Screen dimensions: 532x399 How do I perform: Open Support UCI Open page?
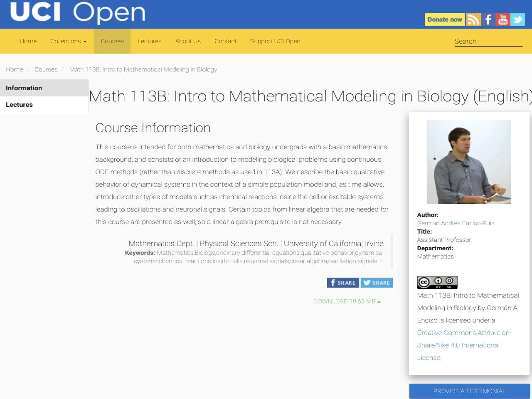pyautogui.click(x=275, y=41)
